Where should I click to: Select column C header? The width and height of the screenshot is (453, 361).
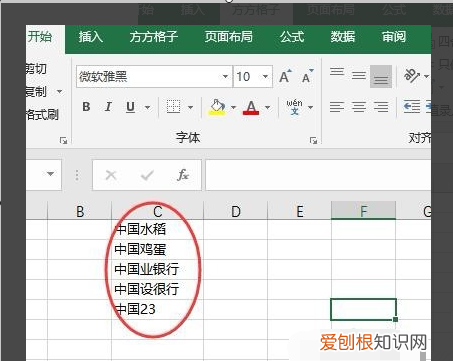tap(157, 211)
